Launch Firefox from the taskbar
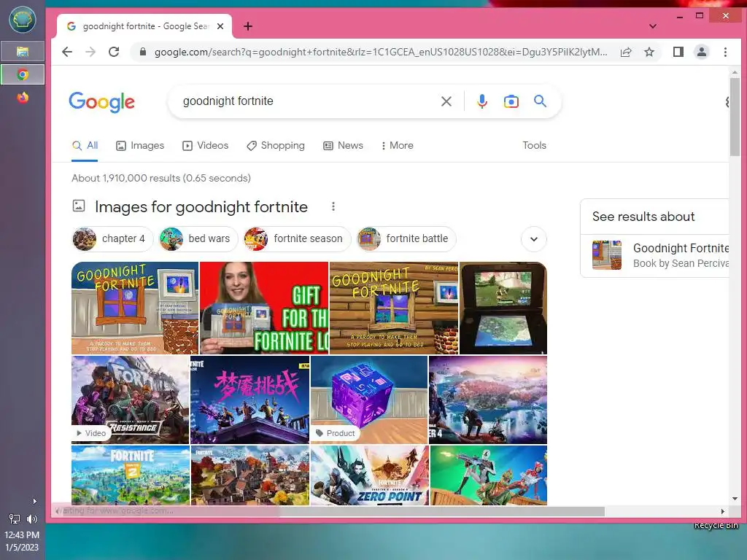 pos(23,98)
